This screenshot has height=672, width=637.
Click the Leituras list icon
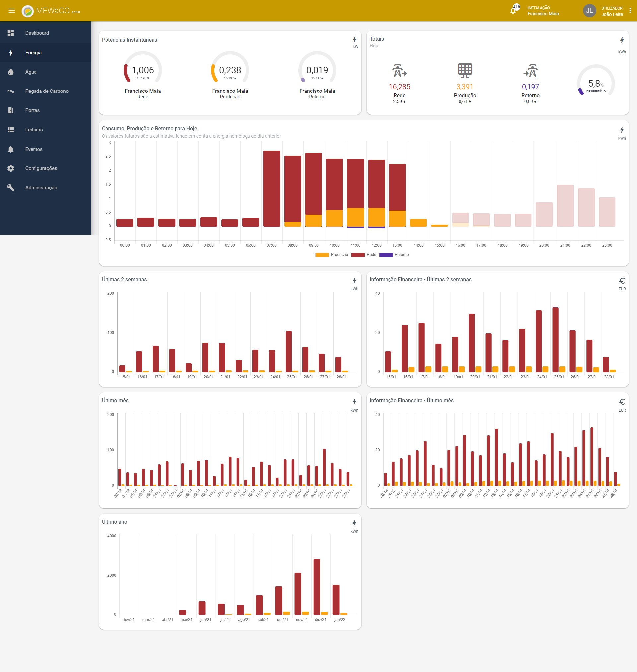click(x=11, y=130)
